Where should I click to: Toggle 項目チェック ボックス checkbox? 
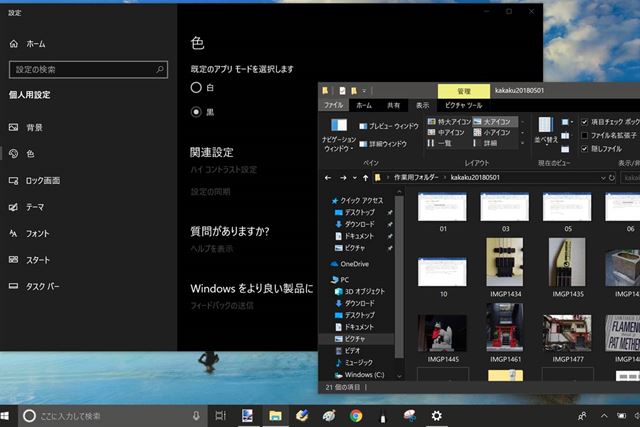584,122
